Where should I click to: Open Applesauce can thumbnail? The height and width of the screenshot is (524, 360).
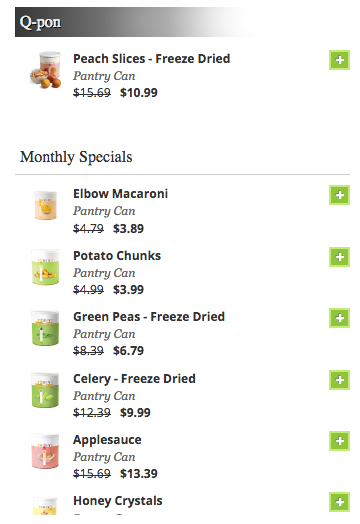45,451
